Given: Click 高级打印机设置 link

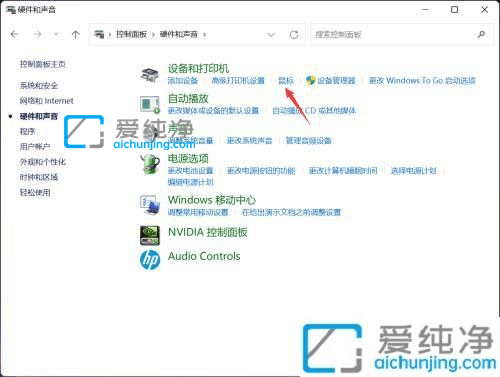Looking at the screenshot, I should pyautogui.click(x=238, y=81).
